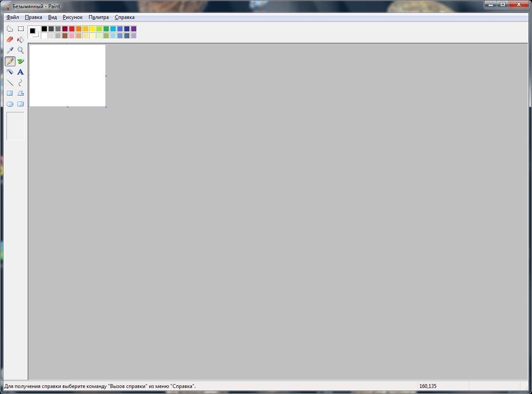532x394 pixels.
Task: Select the Free-form select tool
Action: click(x=10, y=29)
